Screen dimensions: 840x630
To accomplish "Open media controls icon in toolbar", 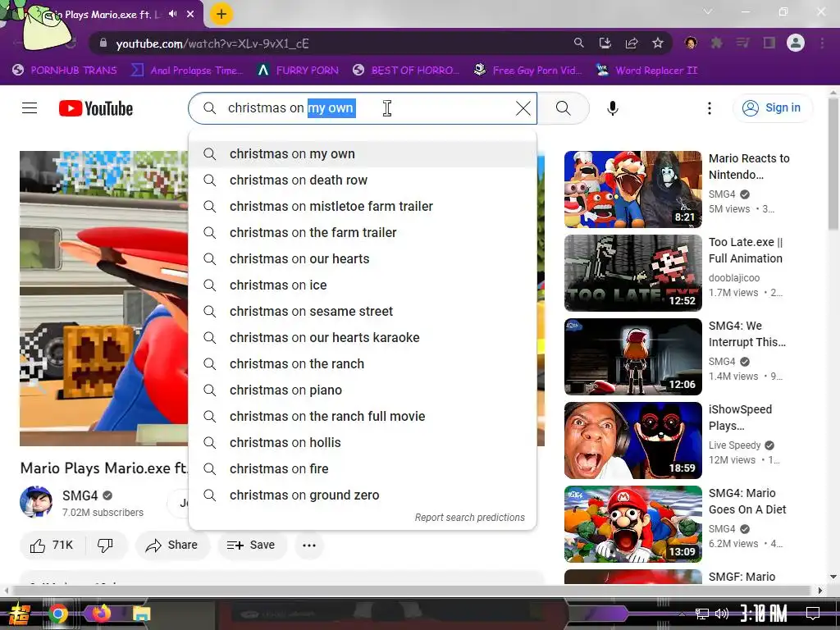I will (742, 43).
